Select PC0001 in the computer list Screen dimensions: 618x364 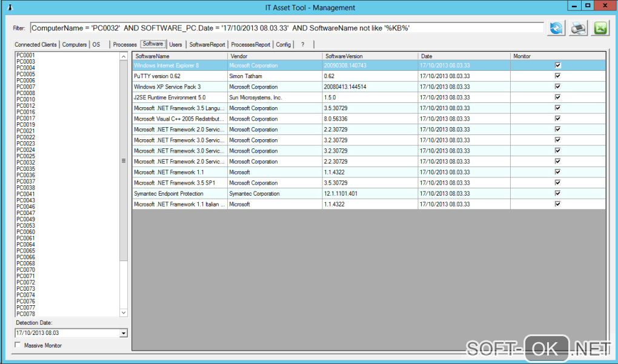pyautogui.click(x=25, y=55)
